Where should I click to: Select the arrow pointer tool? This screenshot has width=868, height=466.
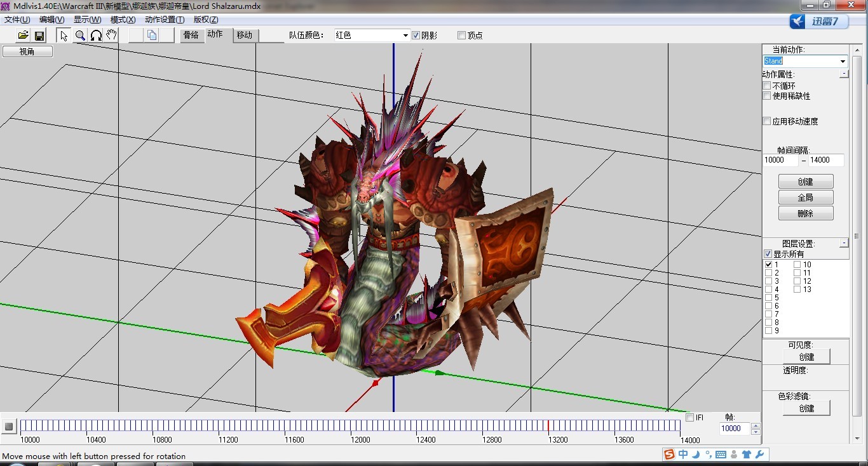point(64,36)
